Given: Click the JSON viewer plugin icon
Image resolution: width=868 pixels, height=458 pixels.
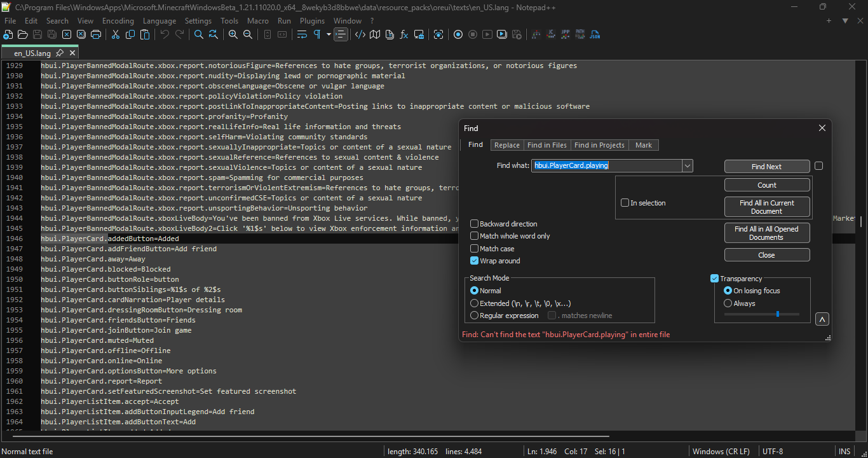Looking at the screenshot, I should [595, 34].
